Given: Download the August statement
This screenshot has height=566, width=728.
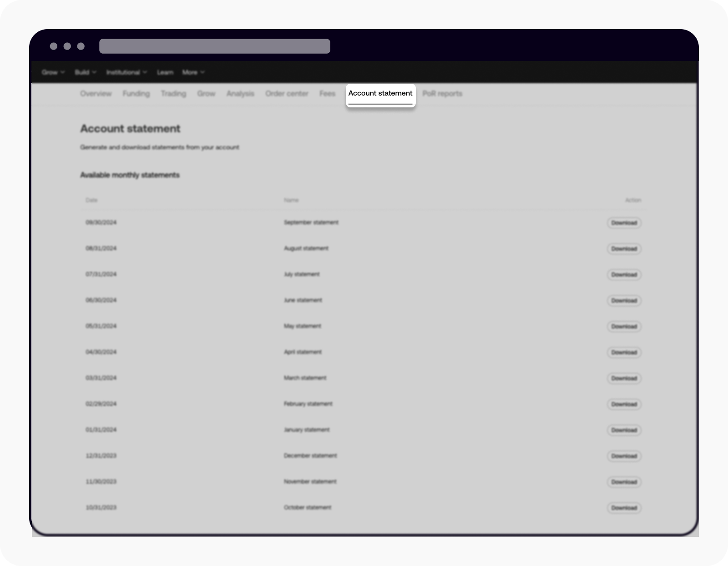Looking at the screenshot, I should pyautogui.click(x=624, y=249).
